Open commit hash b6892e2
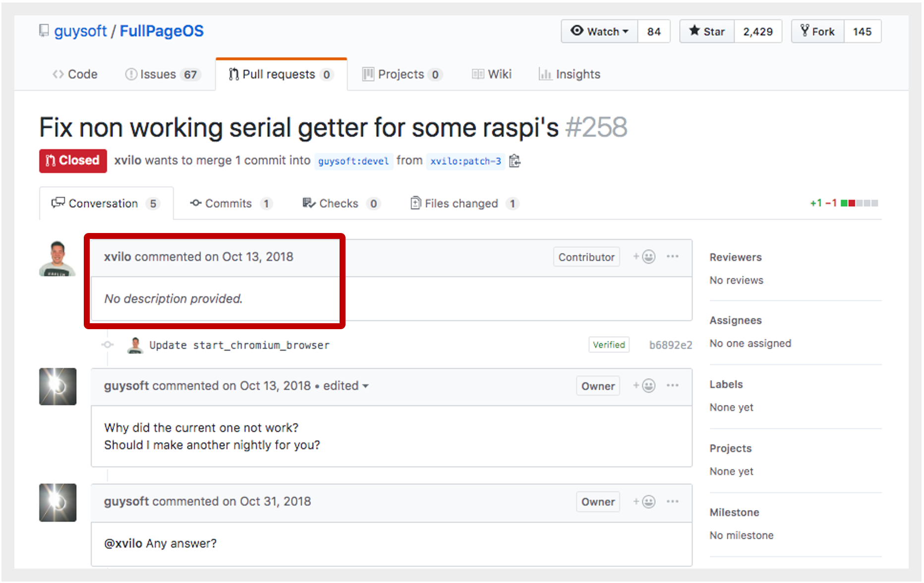Viewport: 924px width, 583px height. pyautogui.click(x=671, y=345)
